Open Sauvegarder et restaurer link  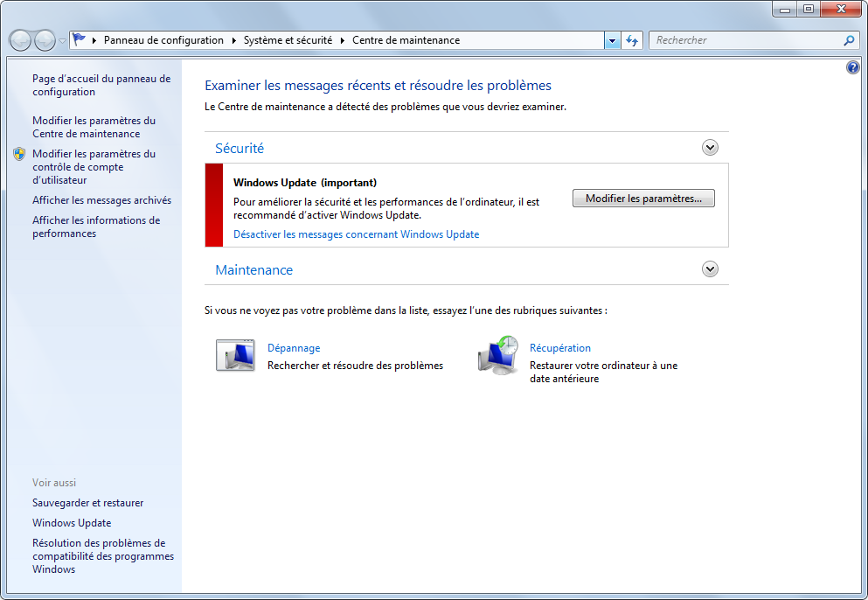pyautogui.click(x=87, y=503)
